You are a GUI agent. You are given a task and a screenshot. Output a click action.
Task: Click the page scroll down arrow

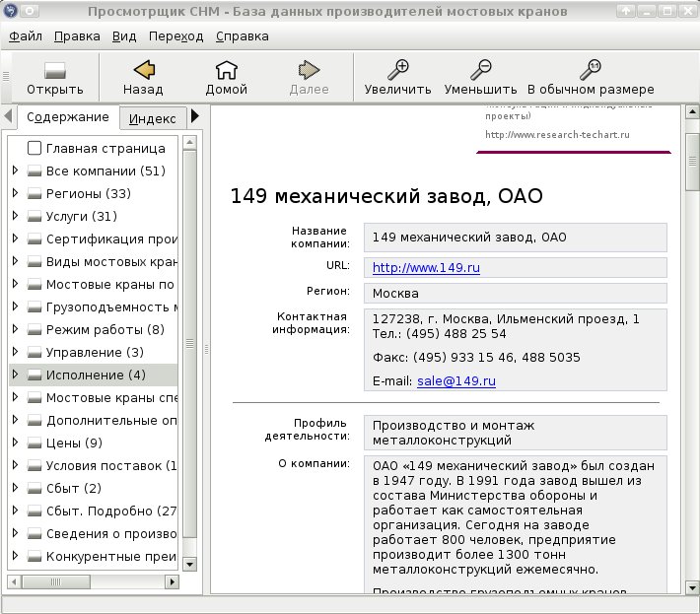pyautogui.click(x=692, y=587)
